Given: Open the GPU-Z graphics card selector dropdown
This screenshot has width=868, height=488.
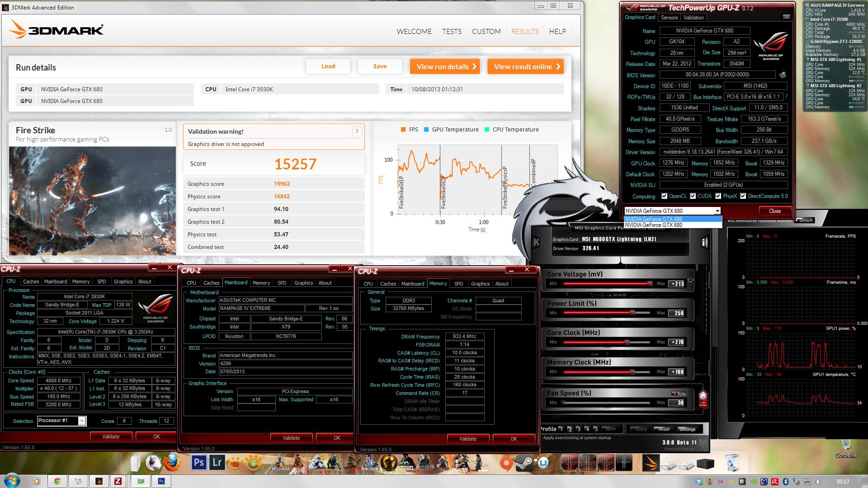Looking at the screenshot, I should (717, 211).
